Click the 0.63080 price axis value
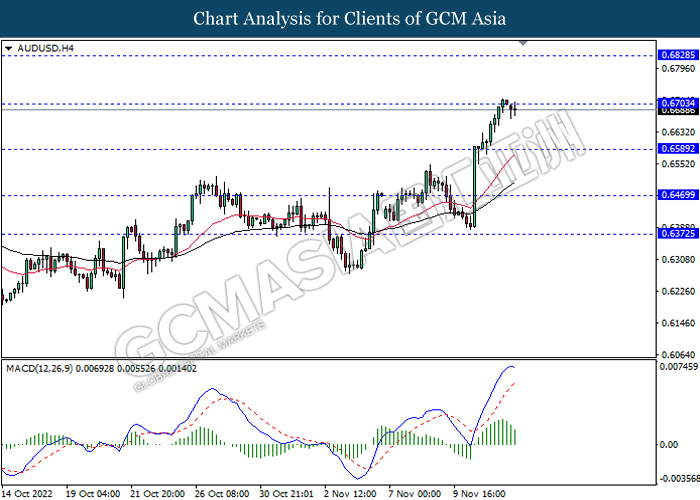The height and width of the screenshot is (500, 700). (x=678, y=259)
